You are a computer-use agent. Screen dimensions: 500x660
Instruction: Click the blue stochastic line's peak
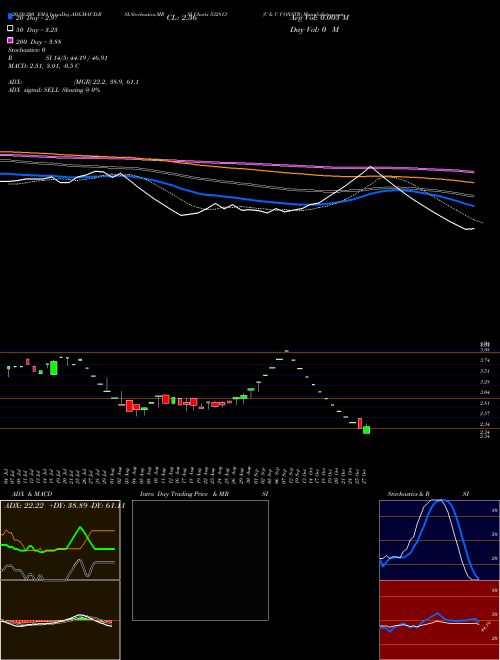(442, 502)
